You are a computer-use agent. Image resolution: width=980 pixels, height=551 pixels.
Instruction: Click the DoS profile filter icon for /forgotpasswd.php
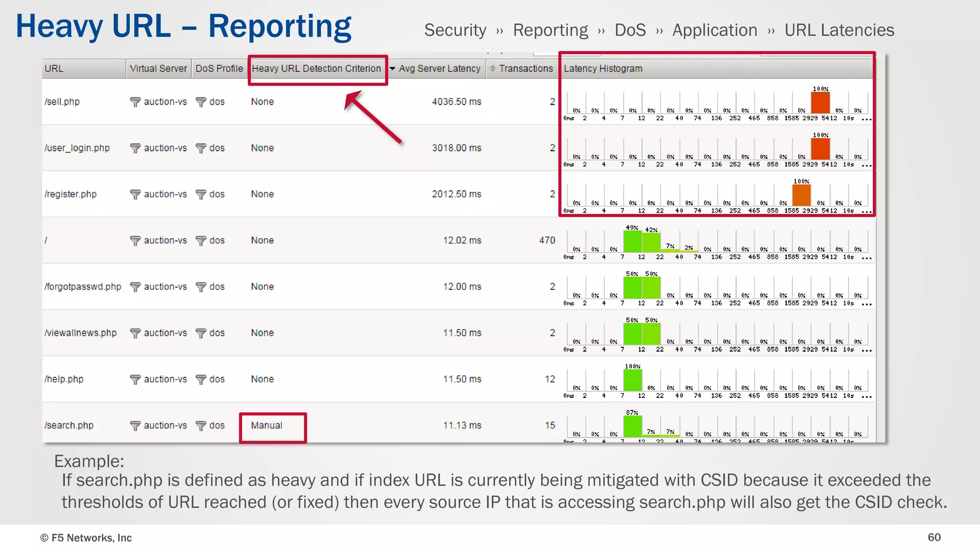point(201,287)
